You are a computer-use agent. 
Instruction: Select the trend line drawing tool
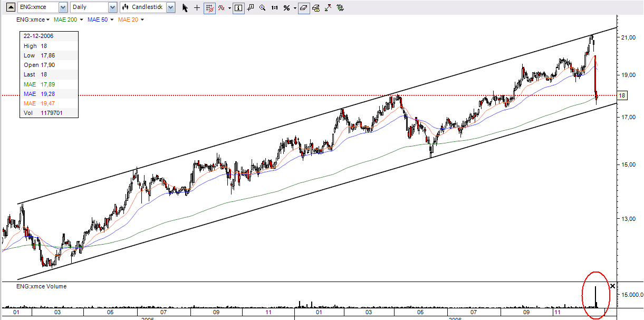click(328, 8)
